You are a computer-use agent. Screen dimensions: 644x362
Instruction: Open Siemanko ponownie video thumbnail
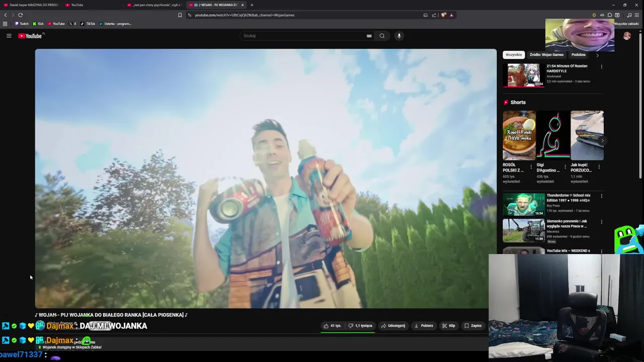[x=524, y=230]
